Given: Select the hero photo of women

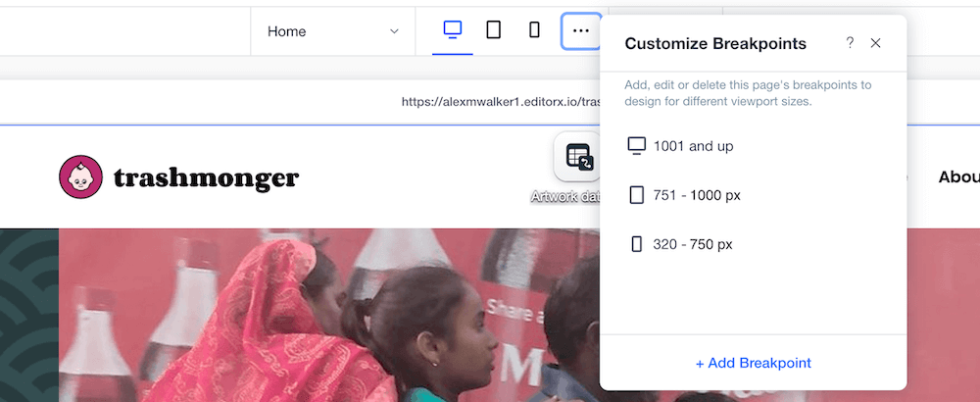Looking at the screenshot, I should (x=329, y=315).
